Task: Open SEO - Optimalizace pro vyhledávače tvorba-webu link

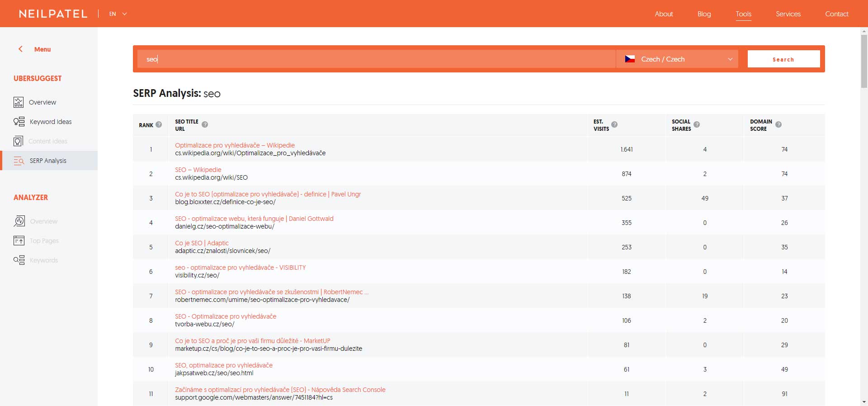Action: pos(226,316)
